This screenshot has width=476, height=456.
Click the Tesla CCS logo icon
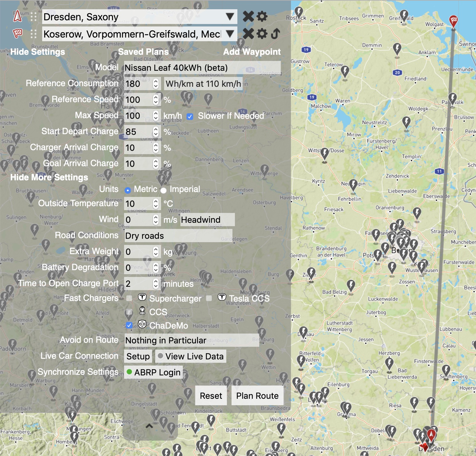coord(222,297)
